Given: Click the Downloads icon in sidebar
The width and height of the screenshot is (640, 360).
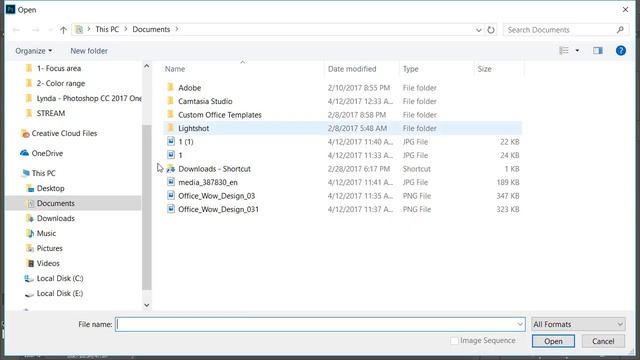Looking at the screenshot, I should pos(30,218).
